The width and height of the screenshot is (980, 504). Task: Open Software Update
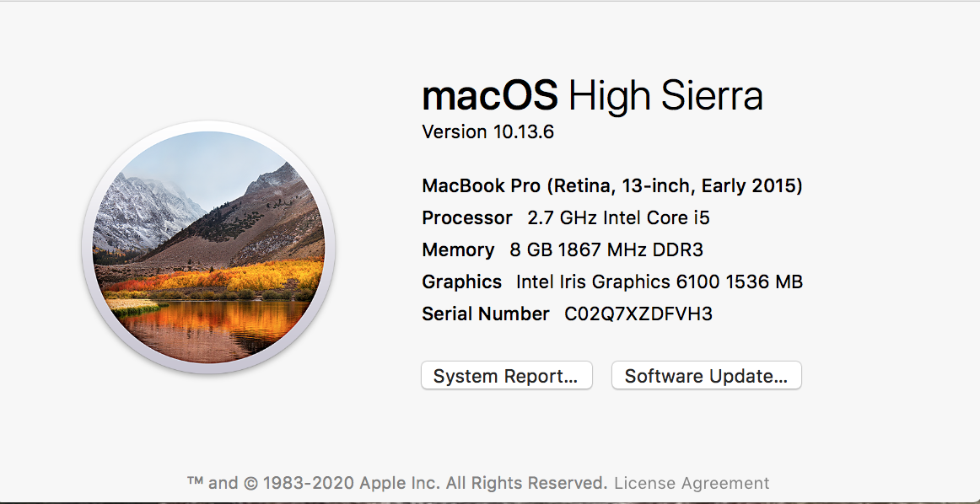coord(706,376)
